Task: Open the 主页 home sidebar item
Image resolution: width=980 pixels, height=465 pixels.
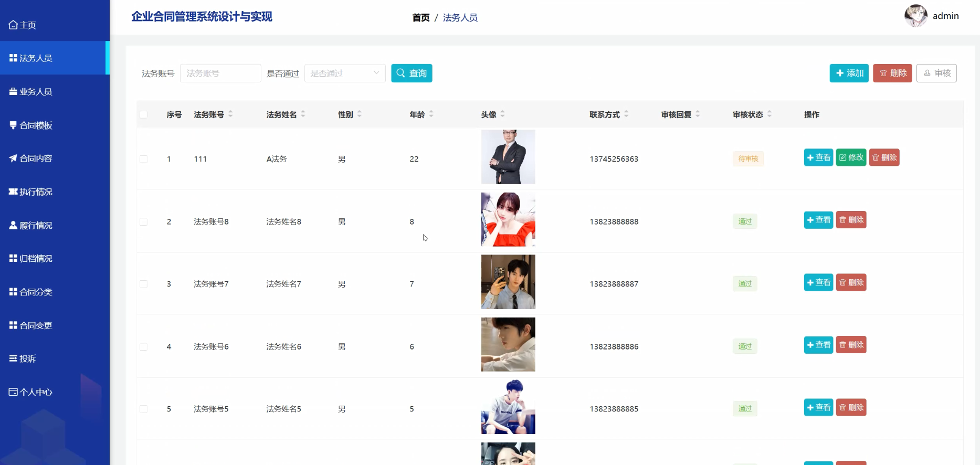Action: (23, 25)
